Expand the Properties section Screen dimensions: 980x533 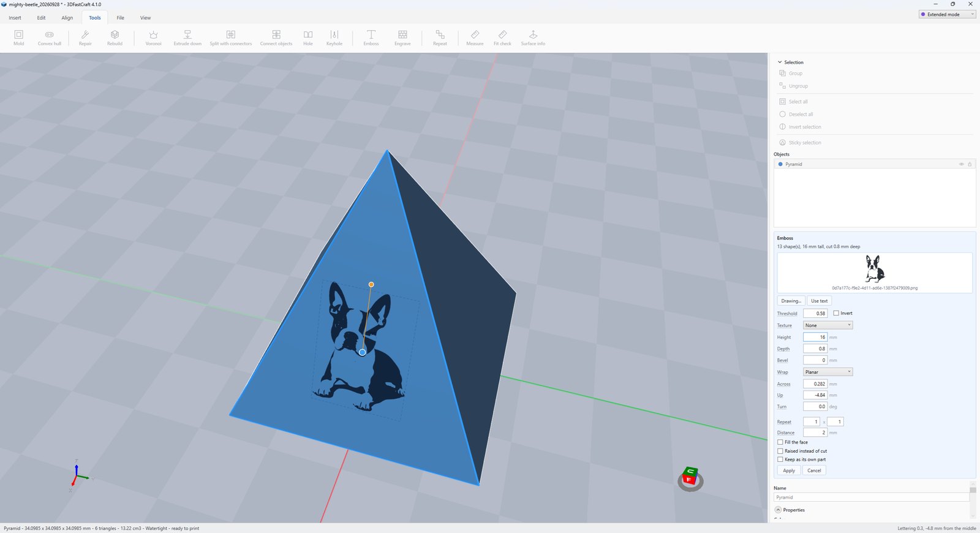pos(778,510)
